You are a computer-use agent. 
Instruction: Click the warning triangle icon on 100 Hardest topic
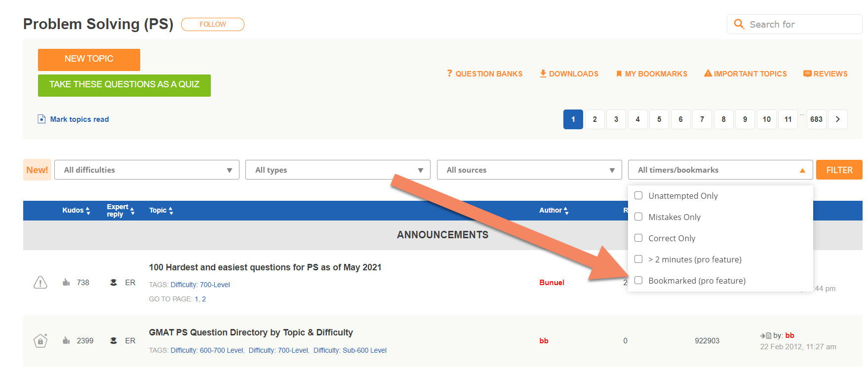coord(40,283)
